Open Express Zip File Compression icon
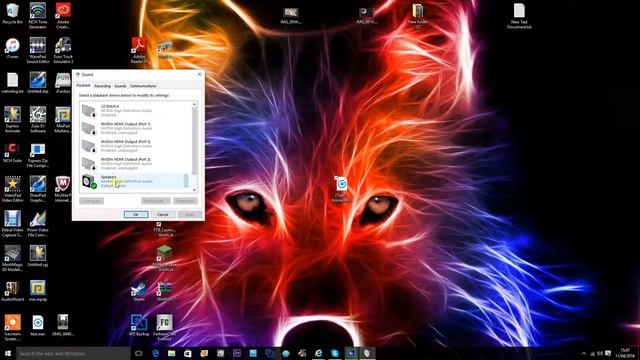 [x=38, y=155]
